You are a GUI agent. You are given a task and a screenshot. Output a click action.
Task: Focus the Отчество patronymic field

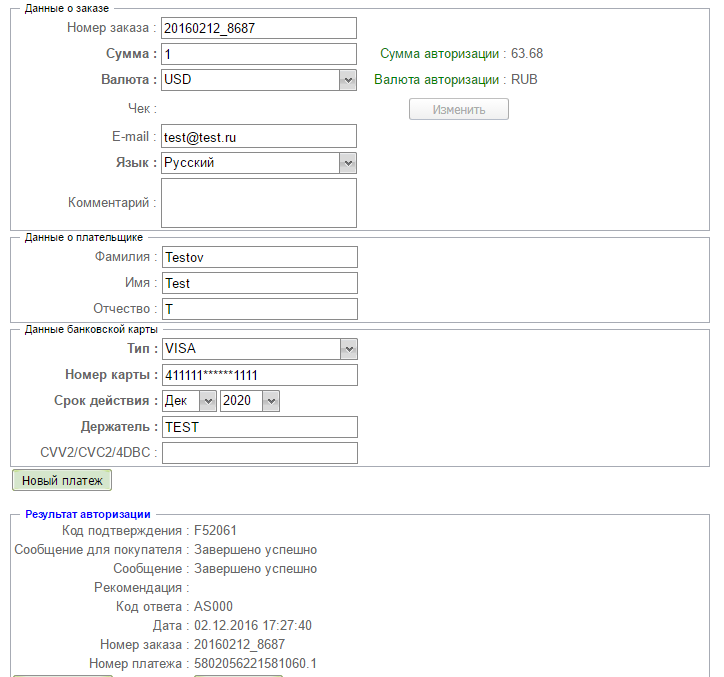tap(258, 309)
